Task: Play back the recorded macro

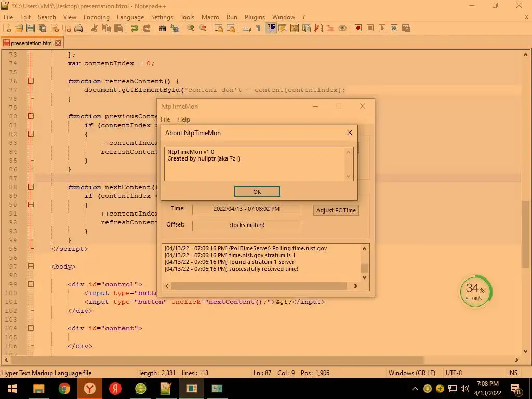Action: (x=382, y=28)
